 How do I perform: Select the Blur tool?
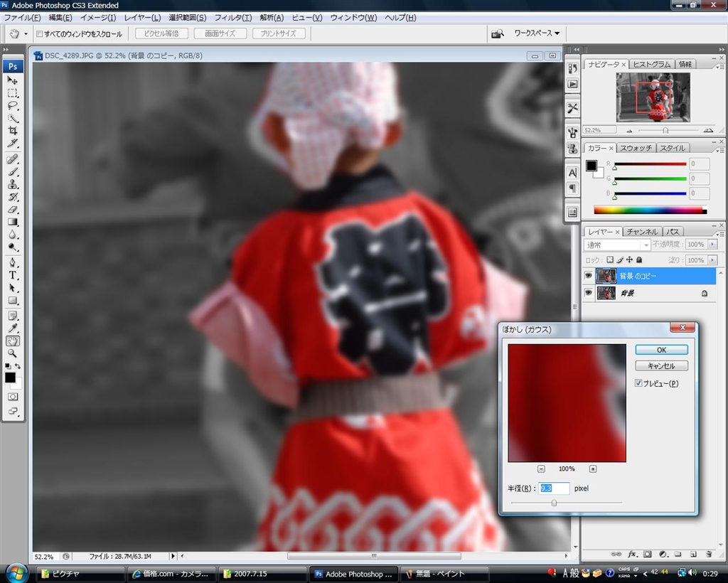[13, 235]
